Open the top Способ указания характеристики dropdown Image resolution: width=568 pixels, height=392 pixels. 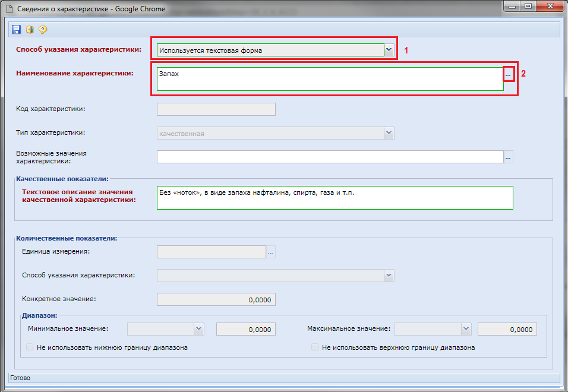(x=389, y=50)
